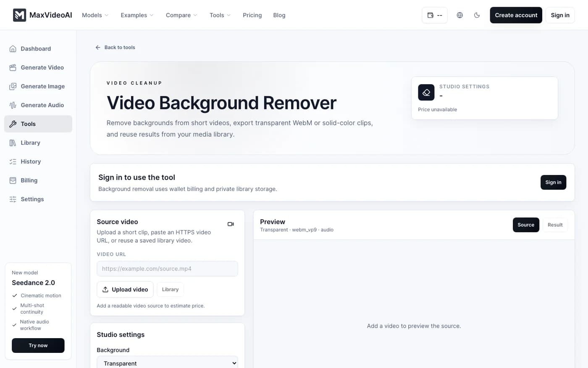Click the Studio settings section heading
The height and width of the screenshot is (368, 588).
coord(121,335)
